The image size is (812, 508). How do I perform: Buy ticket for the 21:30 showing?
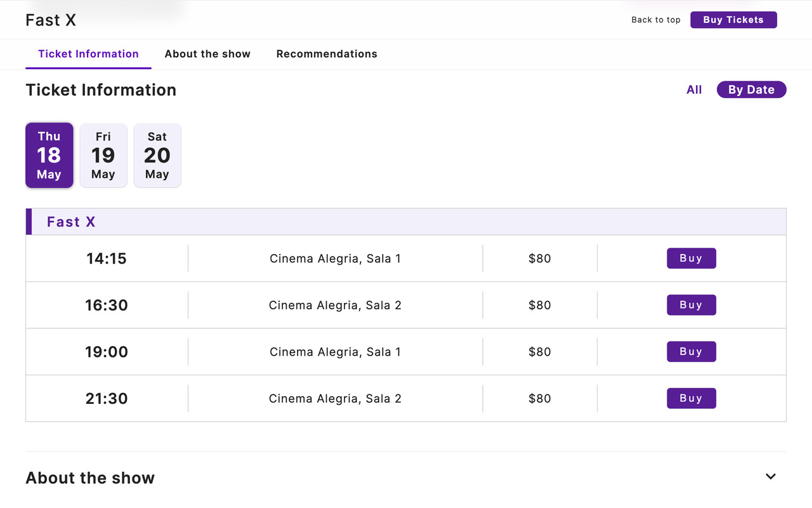691,398
